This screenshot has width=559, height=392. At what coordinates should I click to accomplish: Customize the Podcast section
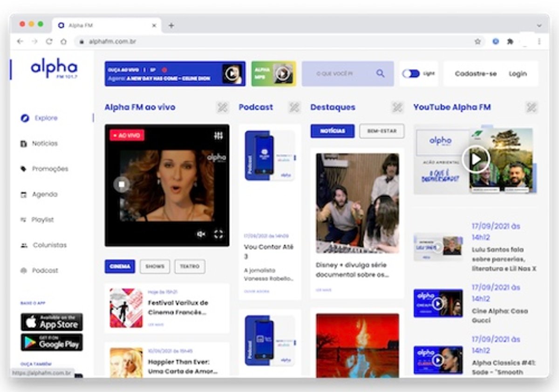click(294, 108)
